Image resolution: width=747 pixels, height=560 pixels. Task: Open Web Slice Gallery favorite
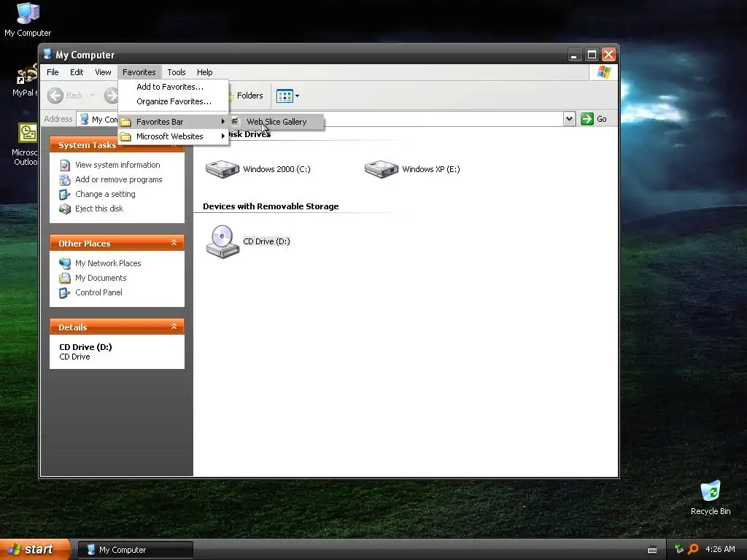[x=276, y=122]
